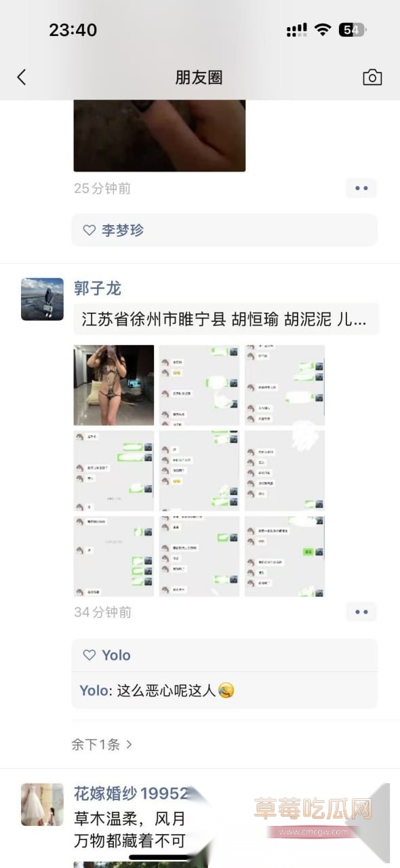Open the camera icon to post a moment
Screen dimensions: 400x868
[x=372, y=77]
